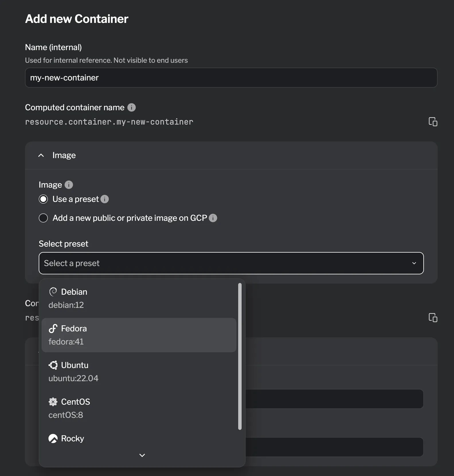Click the Add new Container heading

pos(77,19)
